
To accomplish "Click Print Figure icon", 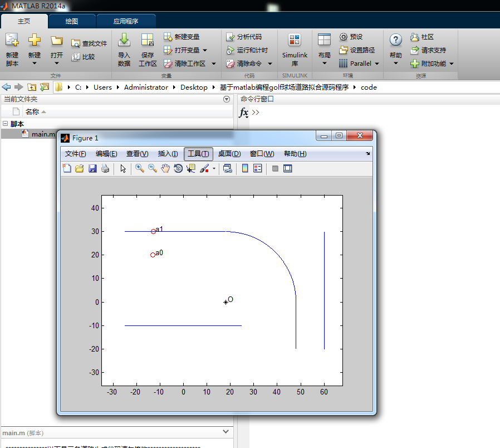I will coord(105,168).
